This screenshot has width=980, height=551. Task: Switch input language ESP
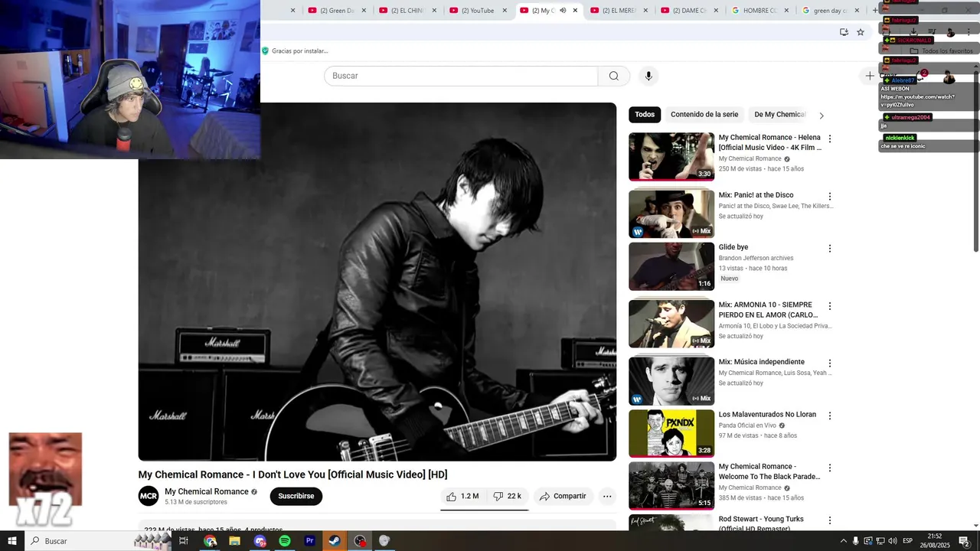[908, 541]
